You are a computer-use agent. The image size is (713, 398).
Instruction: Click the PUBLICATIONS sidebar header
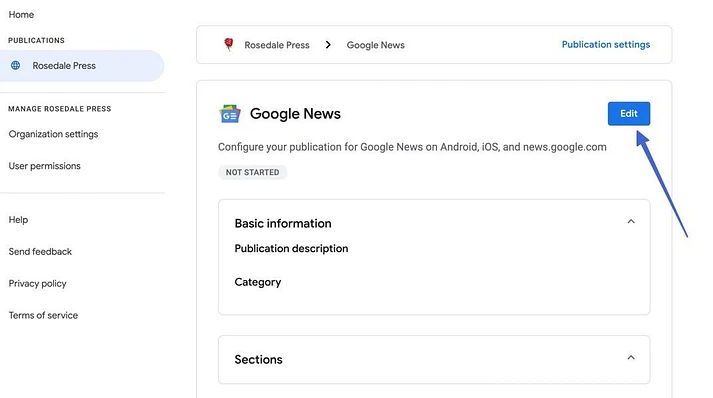click(x=36, y=40)
